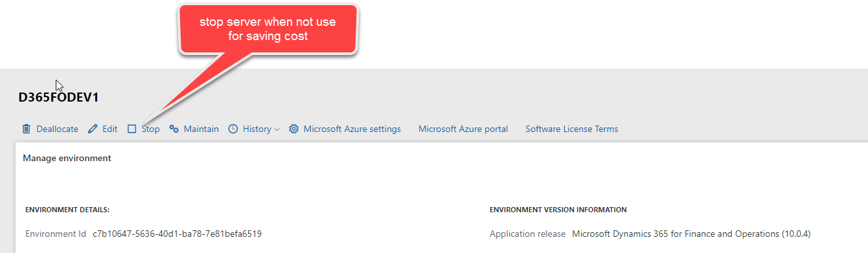This screenshot has height=253, width=868.
Task: Open the Software License Terms link
Action: coord(572,129)
